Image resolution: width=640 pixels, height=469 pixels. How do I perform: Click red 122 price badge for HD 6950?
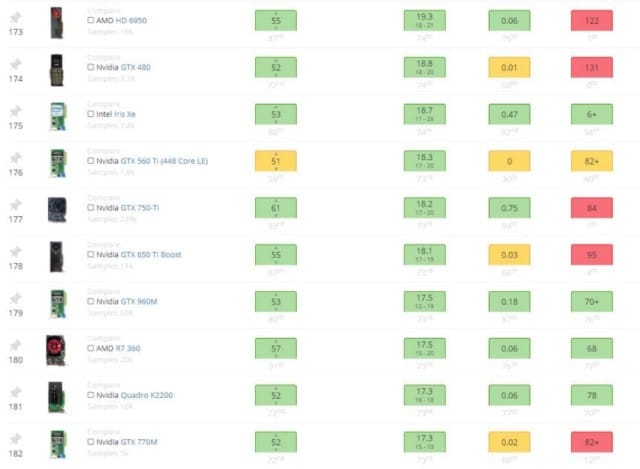[591, 20]
